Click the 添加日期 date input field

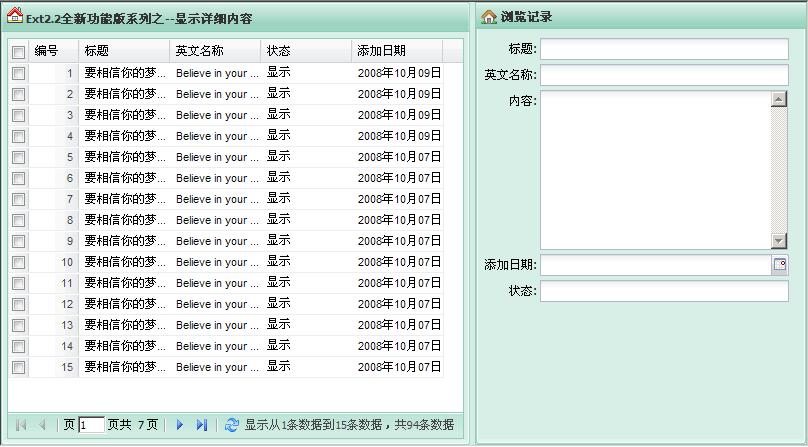(x=655, y=265)
